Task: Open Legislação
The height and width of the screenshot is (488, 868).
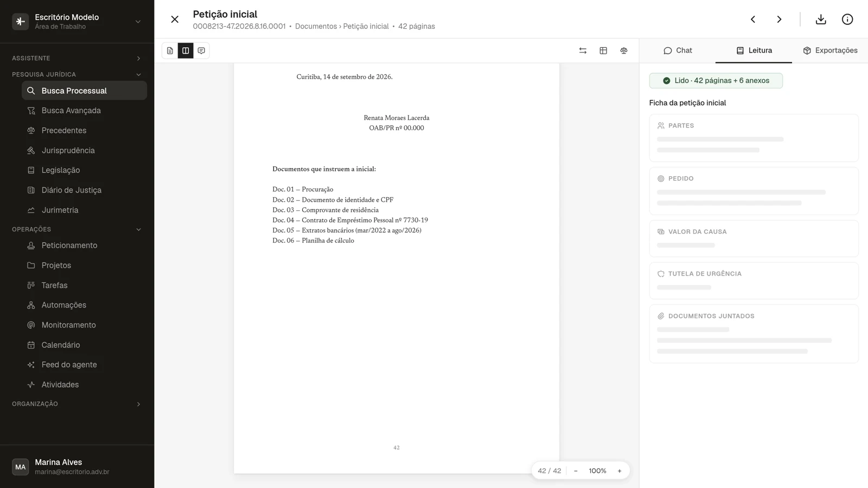Action: pos(84,170)
